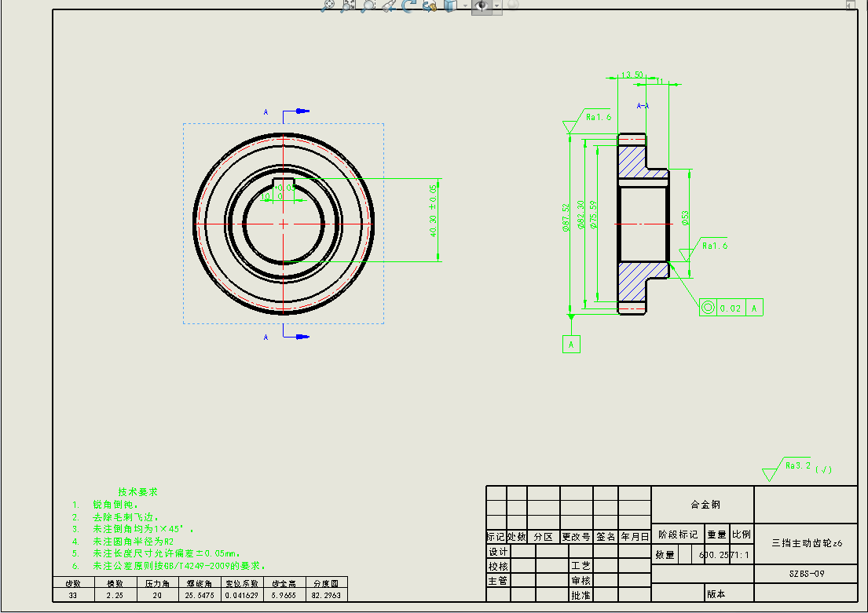Activate the Zoom In/Out magnifier tool
This screenshot has width=868, height=613.
368,5
